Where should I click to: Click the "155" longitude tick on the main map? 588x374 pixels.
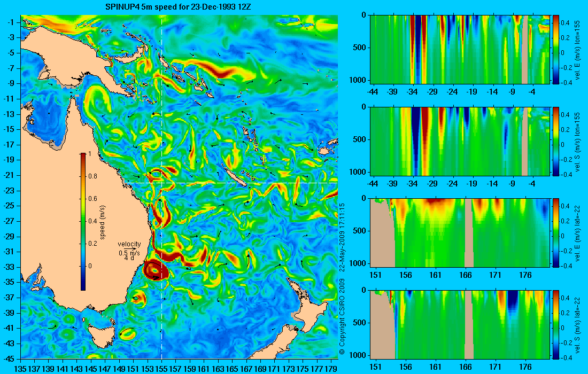(x=161, y=369)
